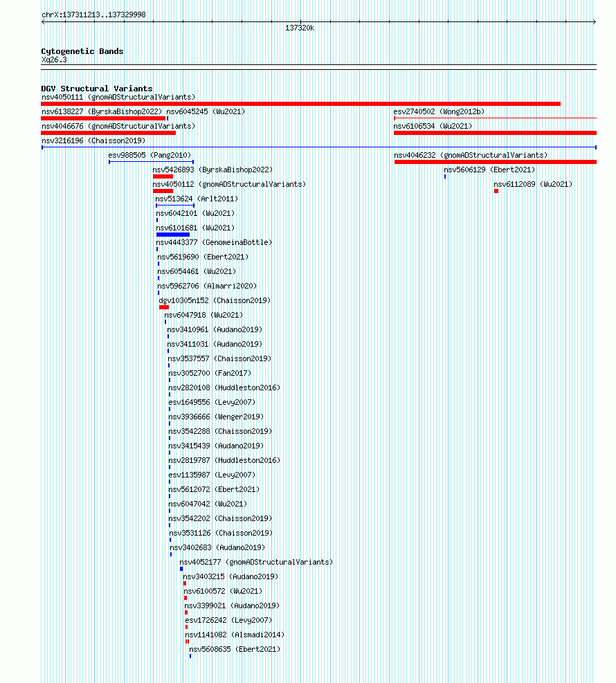Open nsv4052177 gnomADStructuralVariants entry

point(256,562)
